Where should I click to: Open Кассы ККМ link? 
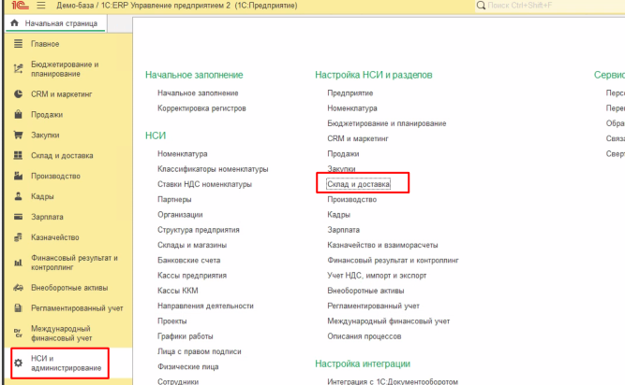(177, 291)
